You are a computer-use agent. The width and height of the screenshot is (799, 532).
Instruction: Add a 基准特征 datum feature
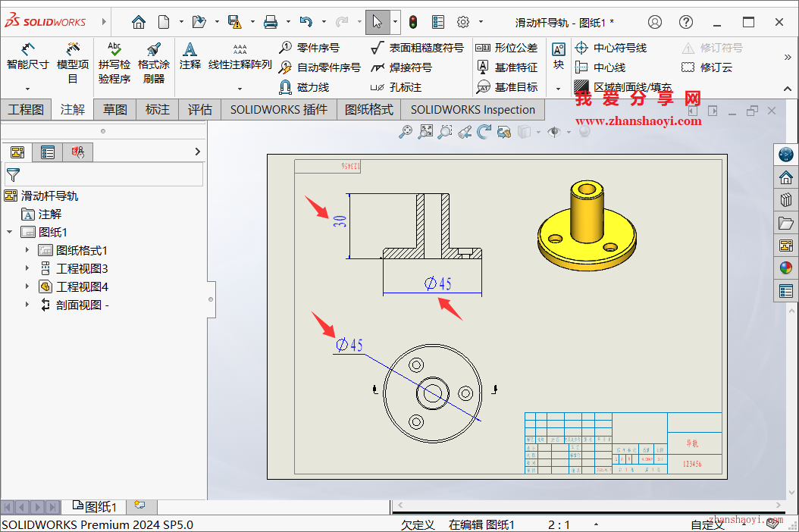tap(506, 67)
